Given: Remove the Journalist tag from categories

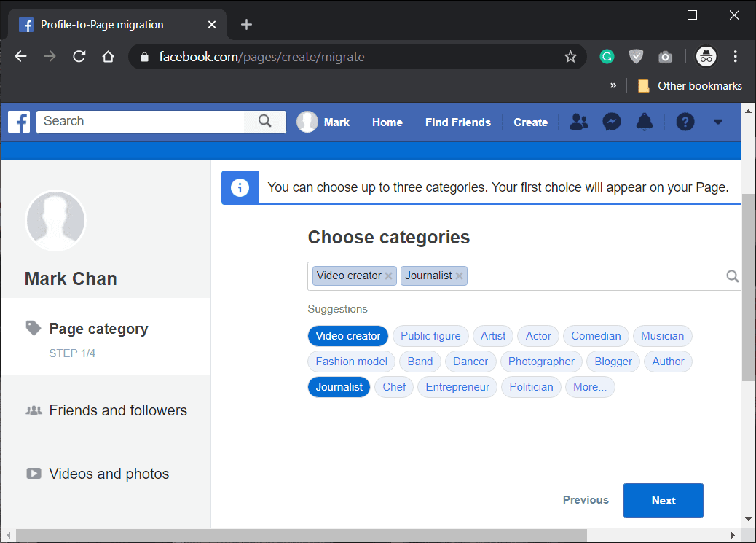Looking at the screenshot, I should (459, 276).
